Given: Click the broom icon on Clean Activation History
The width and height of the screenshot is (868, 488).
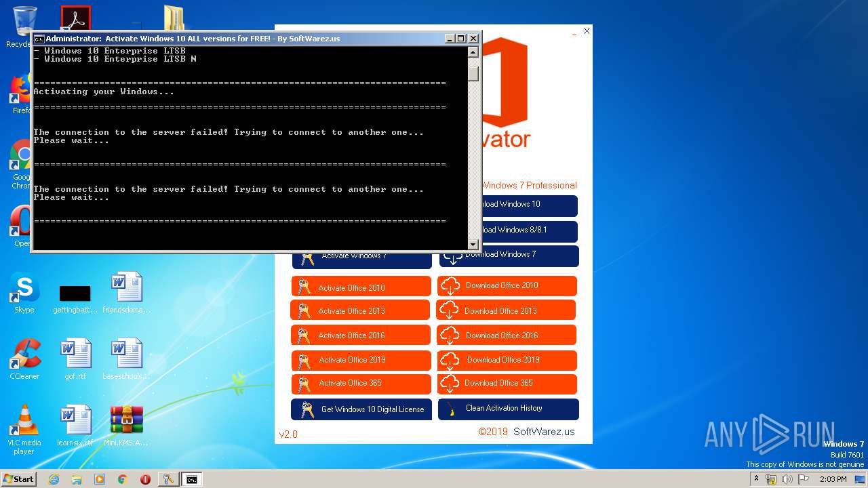Looking at the screenshot, I should coord(451,409).
